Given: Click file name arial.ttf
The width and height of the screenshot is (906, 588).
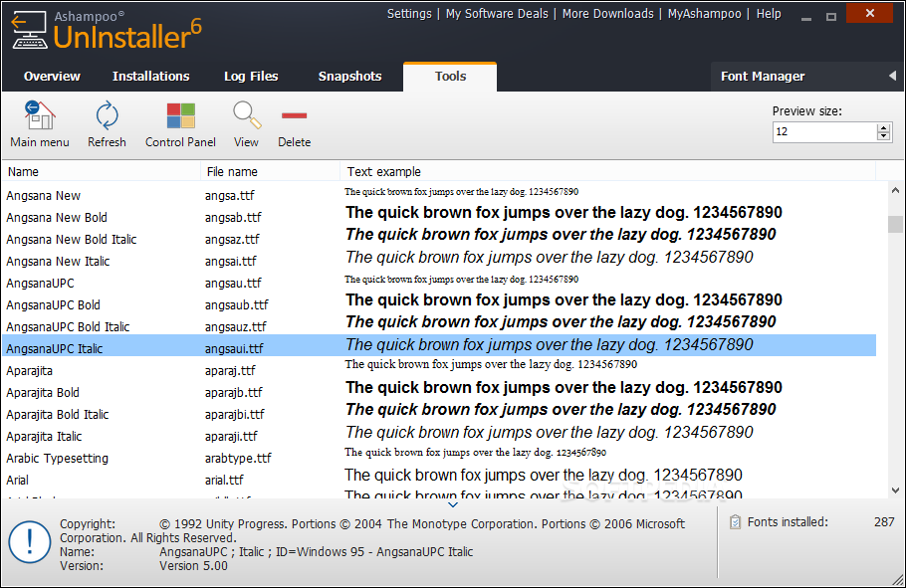Looking at the screenshot, I should (224, 480).
